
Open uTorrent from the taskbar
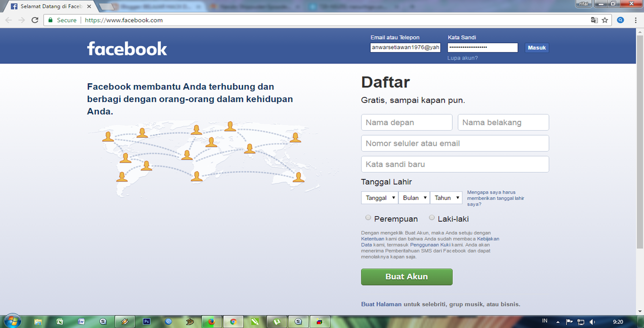pyautogui.click(x=277, y=322)
